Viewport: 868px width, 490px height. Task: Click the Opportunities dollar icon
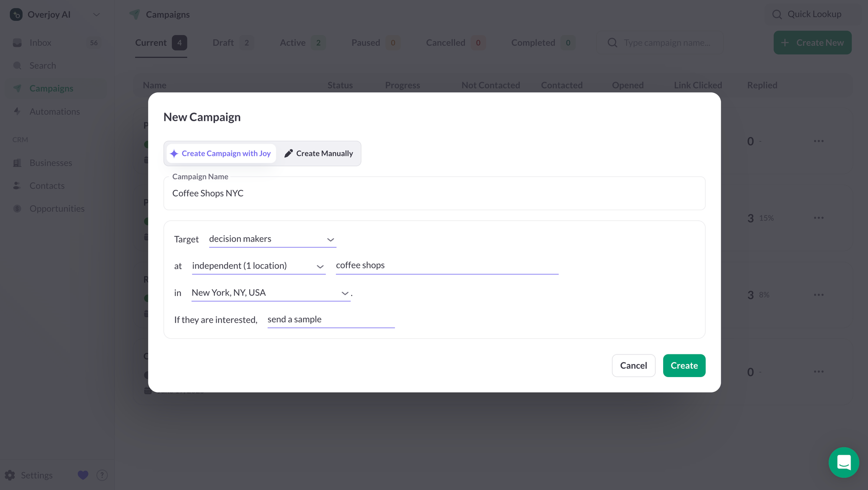17,209
